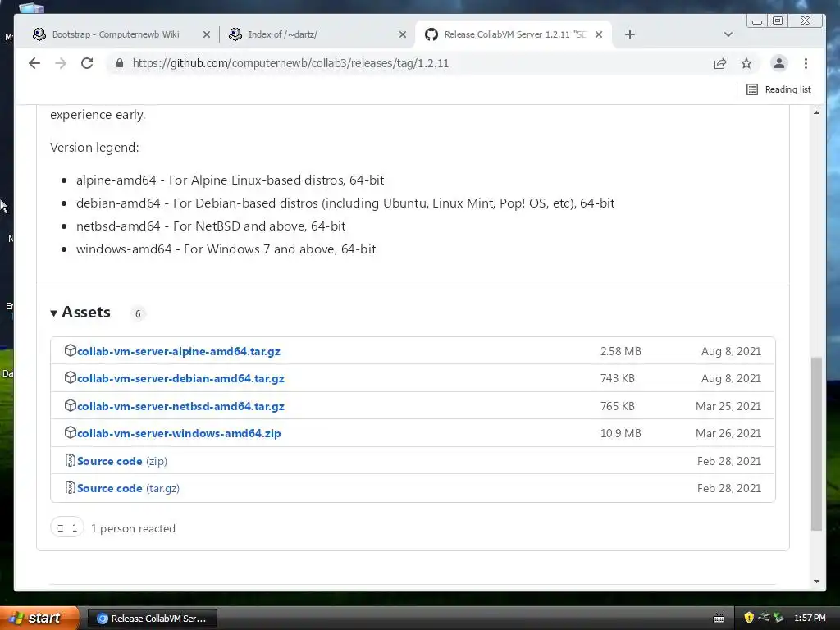Viewport: 840px width, 630px height.
Task: Click the Mar 25, 2021 date
Action: click(x=728, y=406)
